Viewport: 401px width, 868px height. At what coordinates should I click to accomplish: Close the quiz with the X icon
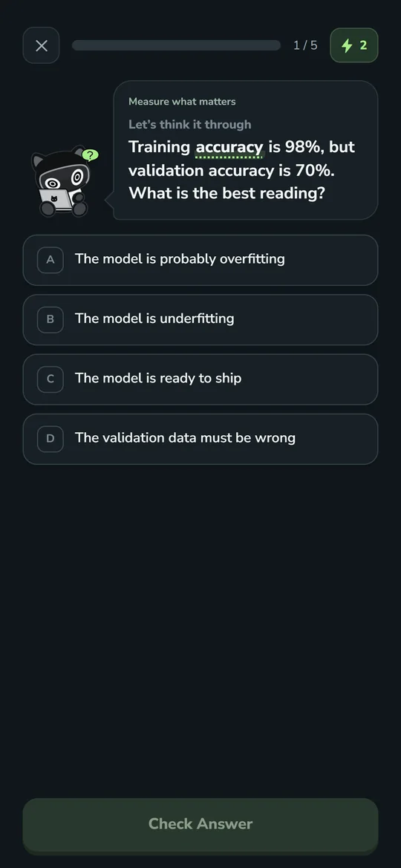(41, 45)
